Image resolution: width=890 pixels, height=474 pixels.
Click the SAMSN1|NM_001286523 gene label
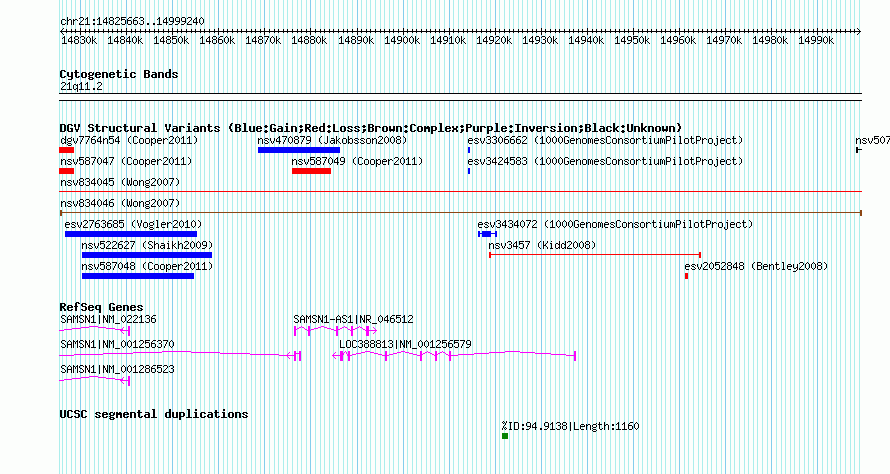(117, 370)
